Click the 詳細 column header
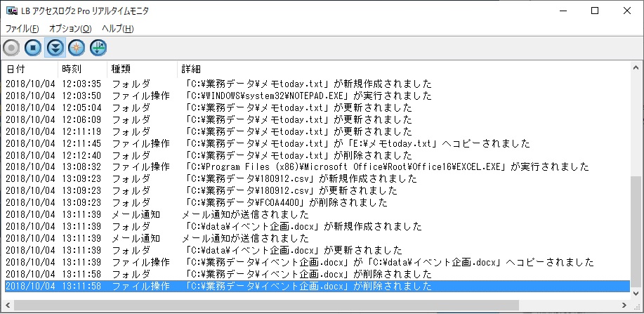644x314 pixels. click(404, 69)
